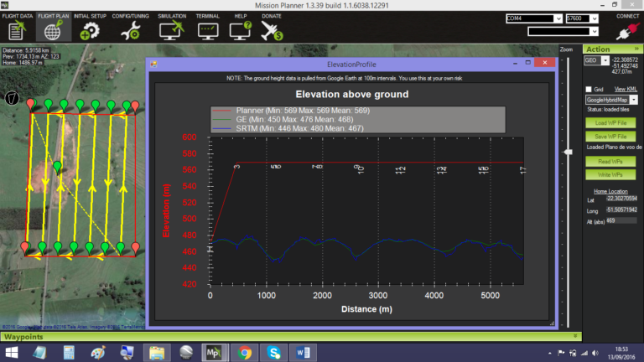Image resolution: width=644 pixels, height=362 pixels.
Task: Click the Elevation above ground title
Action: coord(352,95)
